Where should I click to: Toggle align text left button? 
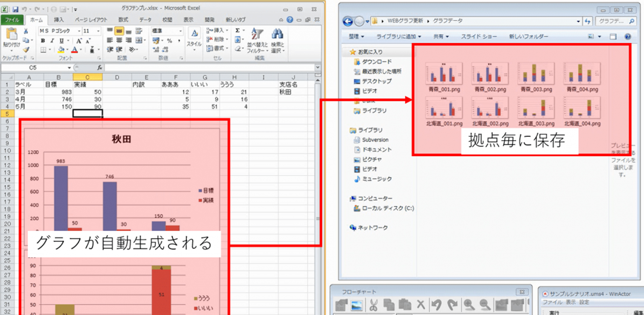pyautogui.click(x=110, y=40)
